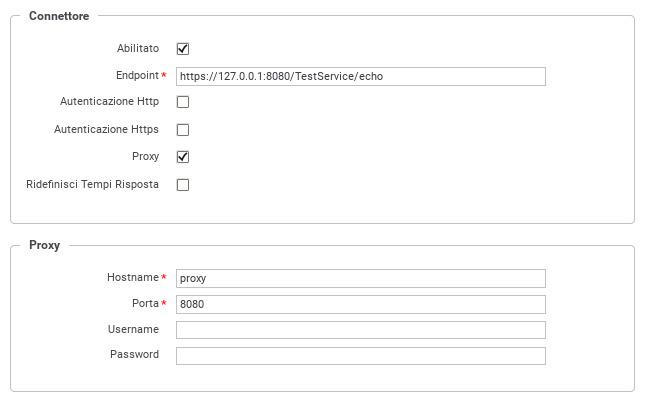Uncheck the Abilitato checkbox
This screenshot has height=401, width=648.
tap(183, 49)
